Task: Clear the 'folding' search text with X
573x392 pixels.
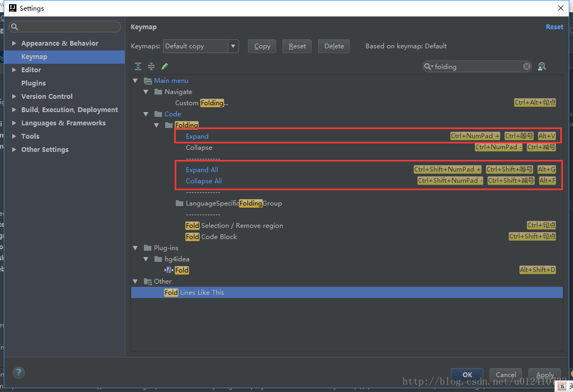Action: 526,66
